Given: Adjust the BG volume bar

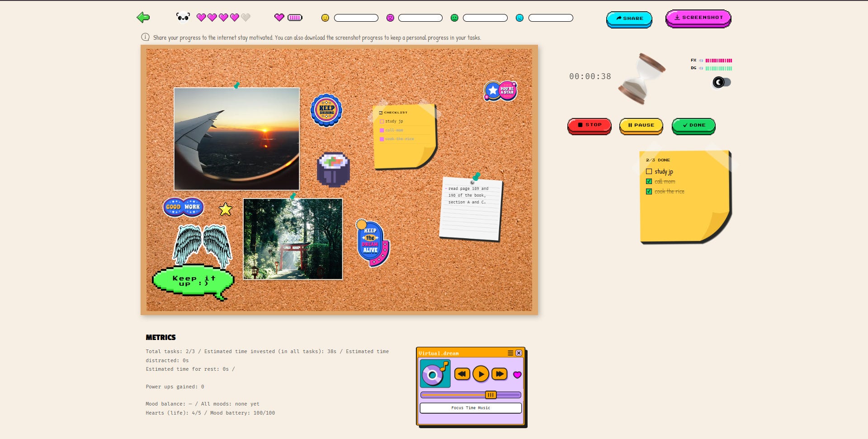Looking at the screenshot, I should tap(719, 68).
